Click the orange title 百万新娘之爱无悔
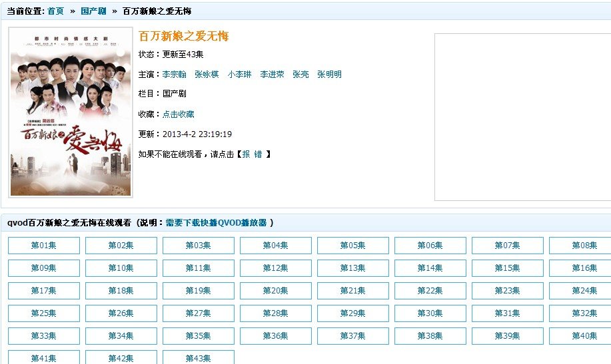Screen dimensions: 611x364 tap(183, 36)
